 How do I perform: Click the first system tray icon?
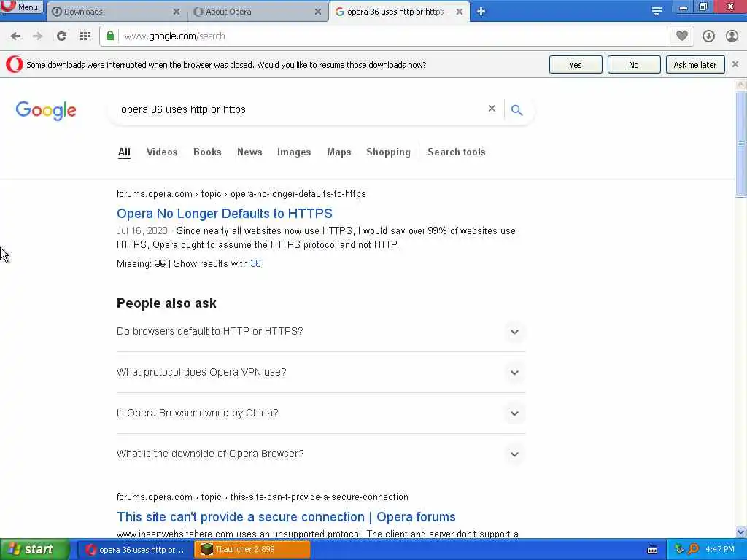pos(679,550)
